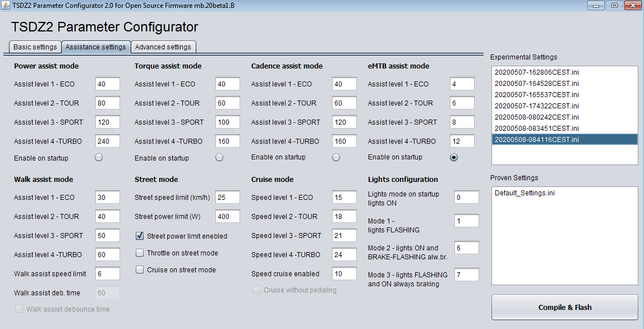Screen dimensions: 644x329
Task: Click Mode 3 lights FLASHING and ON field
Action: pos(467,275)
